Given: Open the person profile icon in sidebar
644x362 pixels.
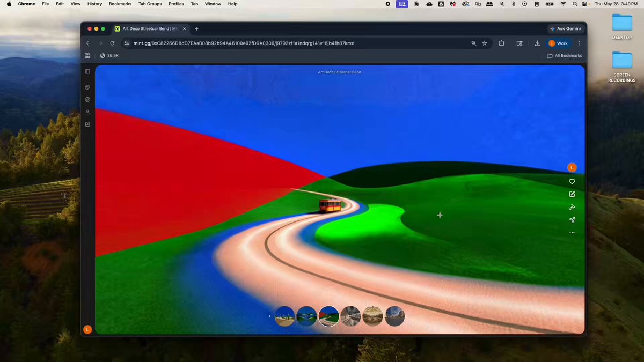Looking at the screenshot, I should click(x=87, y=112).
